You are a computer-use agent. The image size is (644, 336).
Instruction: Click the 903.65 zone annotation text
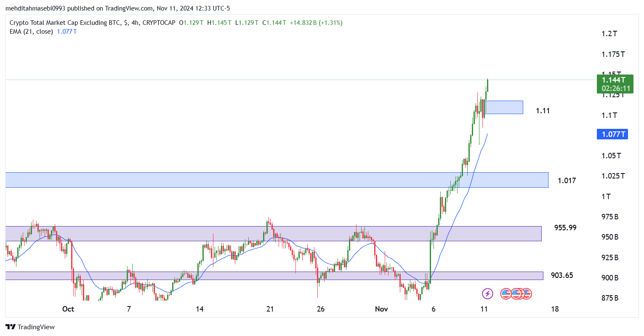click(562, 275)
